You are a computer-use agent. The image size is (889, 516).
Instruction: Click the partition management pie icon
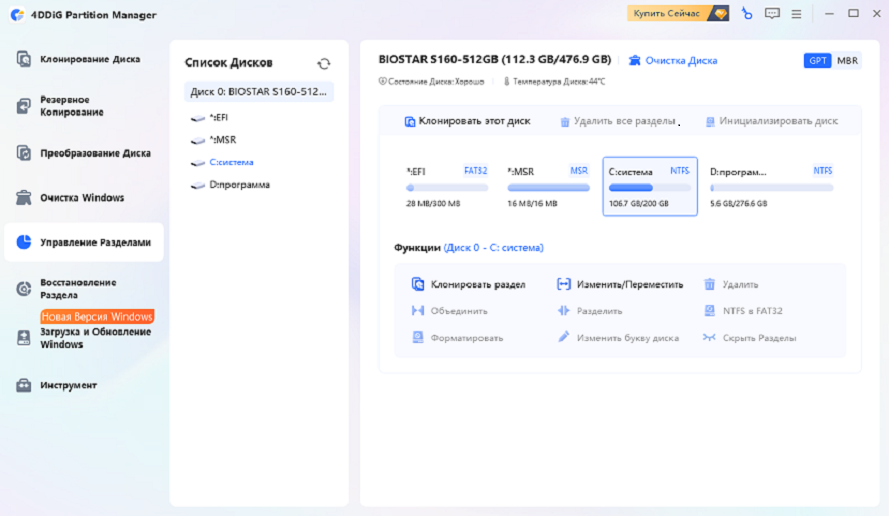(x=24, y=242)
